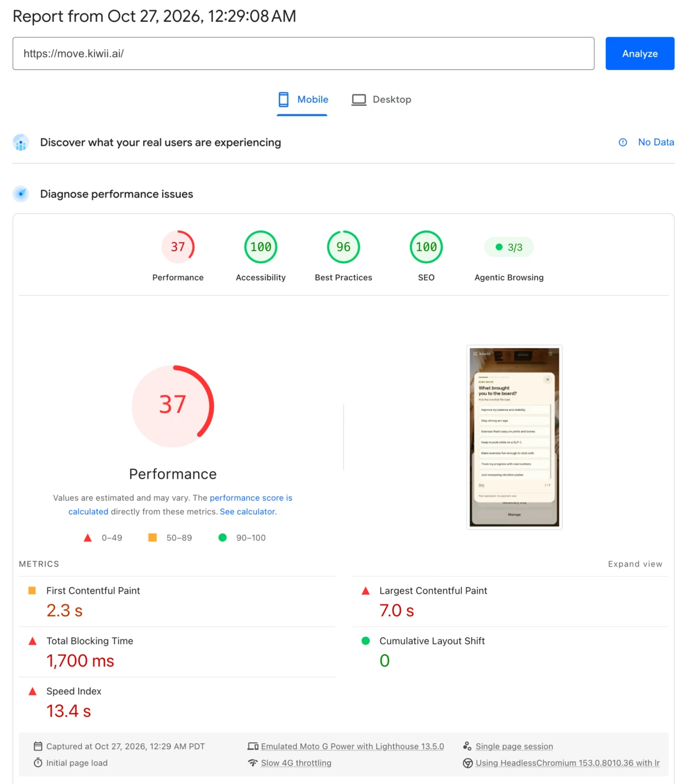This screenshot has width=687, height=784.
Task: Click the red triangle 0–49 legend icon
Action: point(88,538)
